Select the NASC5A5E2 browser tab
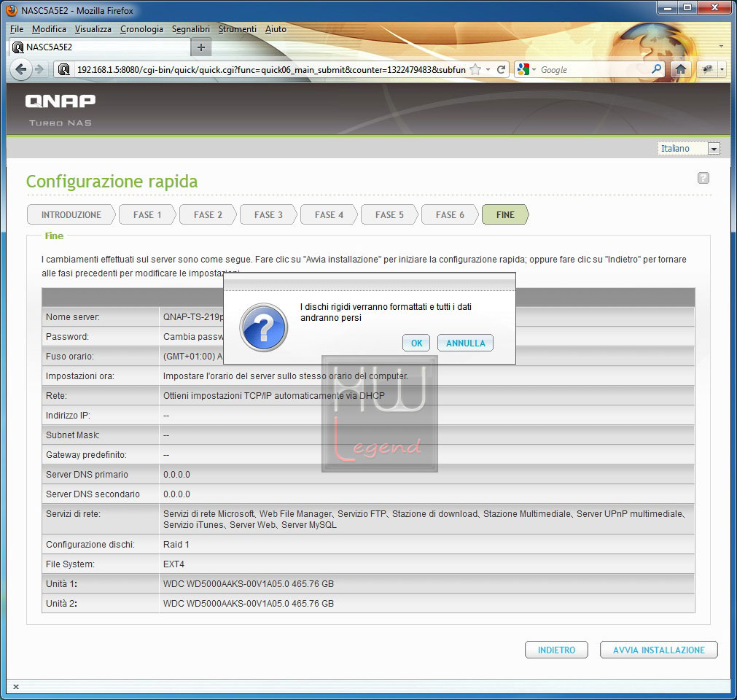 pyautogui.click(x=99, y=47)
